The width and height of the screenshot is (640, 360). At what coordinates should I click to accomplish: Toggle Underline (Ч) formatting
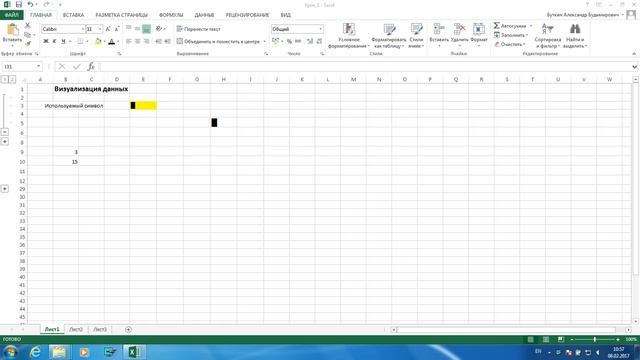point(63,41)
